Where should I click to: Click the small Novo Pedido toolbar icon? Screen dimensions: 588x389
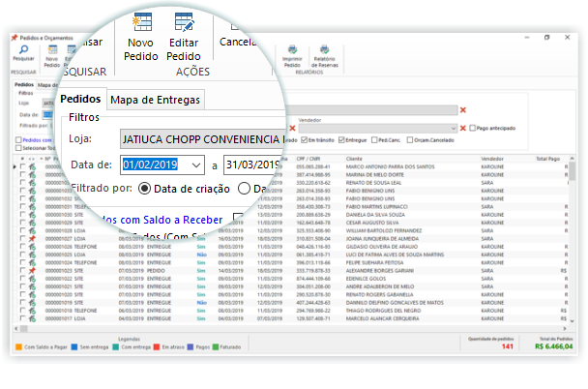coord(52,49)
